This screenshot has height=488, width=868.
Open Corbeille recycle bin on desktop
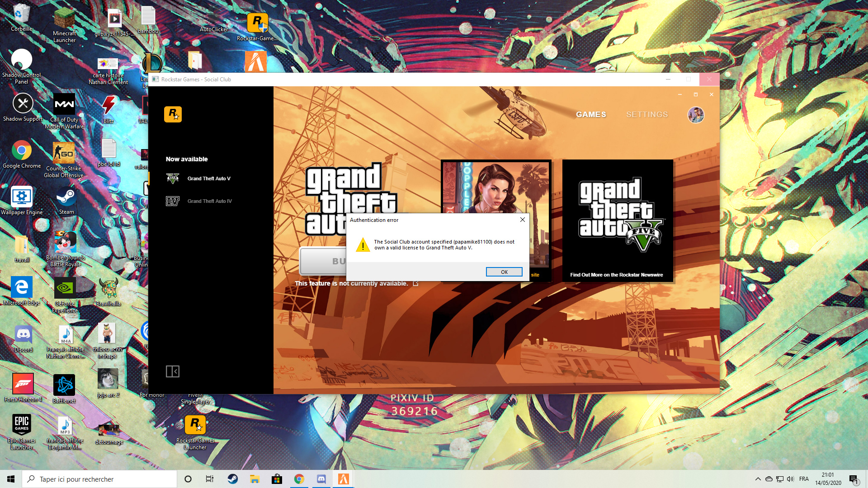[21, 18]
